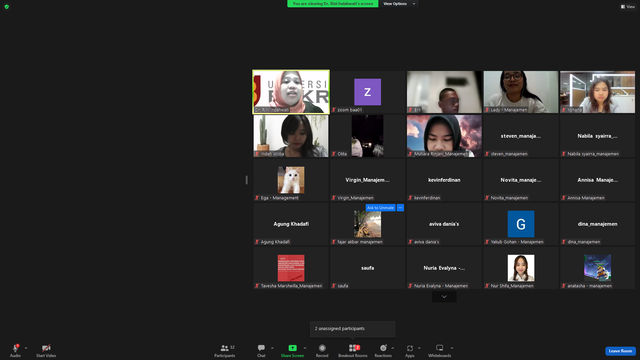
Task: Open the arrow next to Reactions
Action: pos(393,348)
